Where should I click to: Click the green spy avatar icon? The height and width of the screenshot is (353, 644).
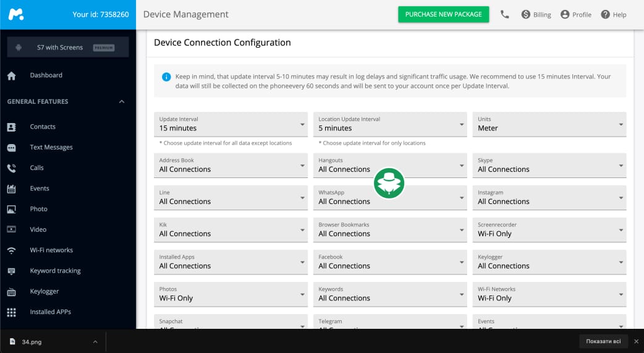point(389,184)
